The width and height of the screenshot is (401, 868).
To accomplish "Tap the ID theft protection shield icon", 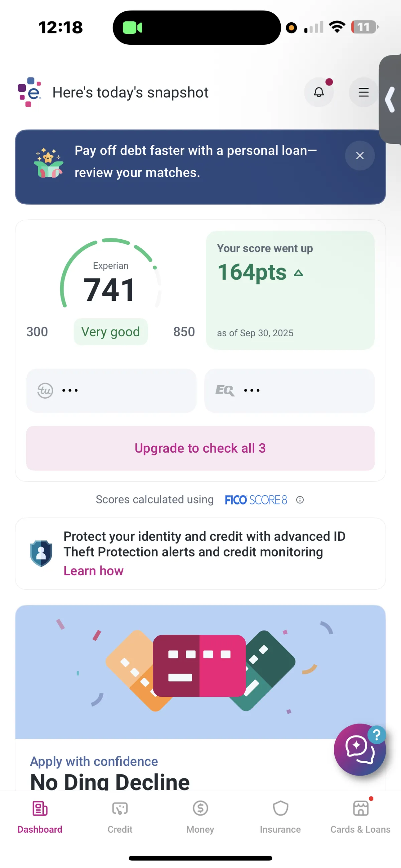I will click(41, 553).
